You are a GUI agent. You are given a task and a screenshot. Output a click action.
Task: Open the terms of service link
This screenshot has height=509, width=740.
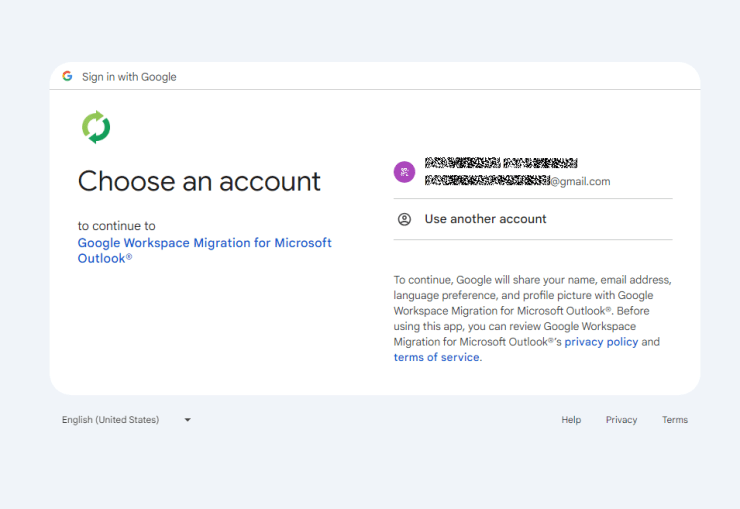click(437, 357)
